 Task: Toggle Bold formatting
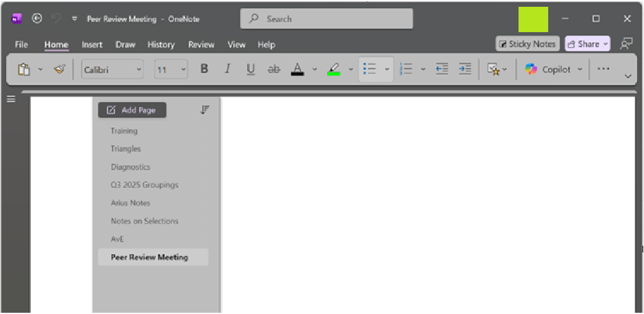pyautogui.click(x=204, y=69)
